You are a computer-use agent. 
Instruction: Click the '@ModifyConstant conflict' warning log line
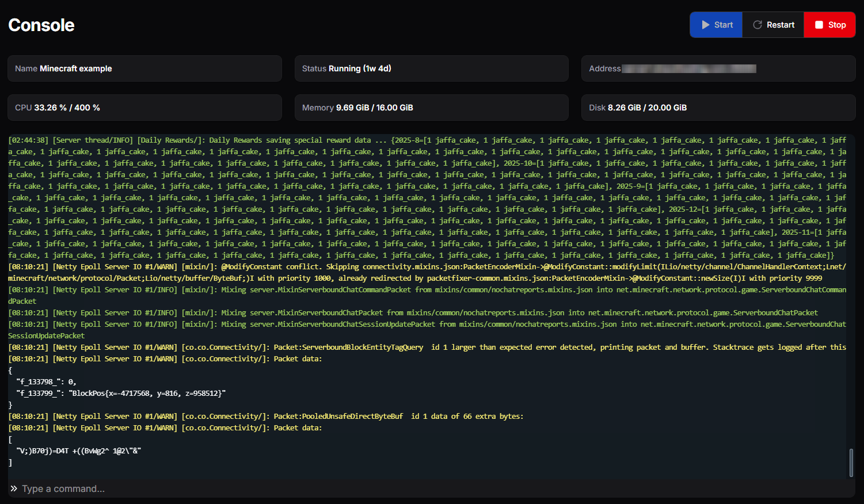pos(427,272)
